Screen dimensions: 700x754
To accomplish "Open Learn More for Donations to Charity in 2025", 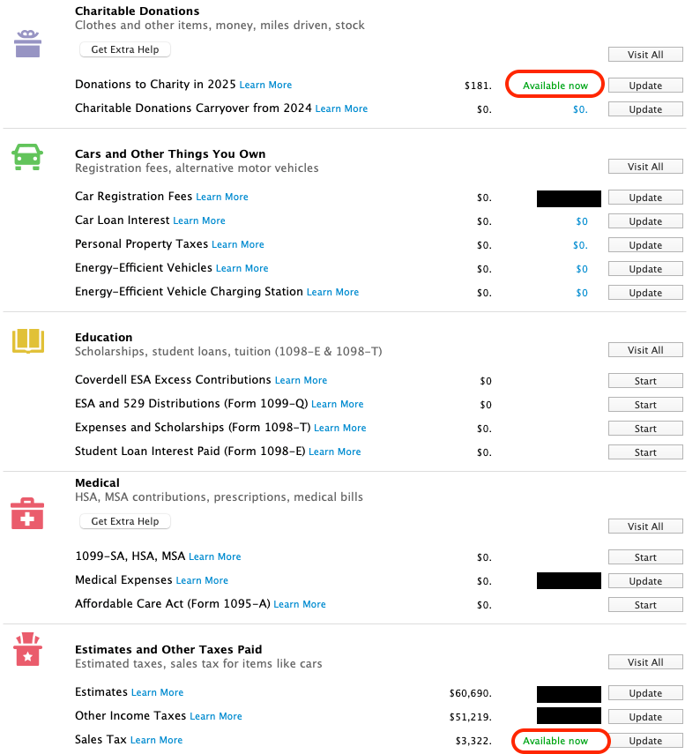I will pos(265,85).
